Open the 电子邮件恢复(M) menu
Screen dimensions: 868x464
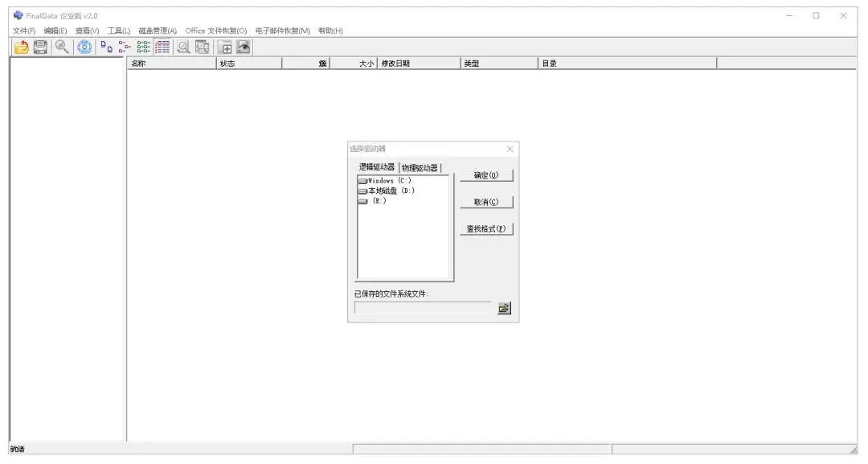(283, 31)
